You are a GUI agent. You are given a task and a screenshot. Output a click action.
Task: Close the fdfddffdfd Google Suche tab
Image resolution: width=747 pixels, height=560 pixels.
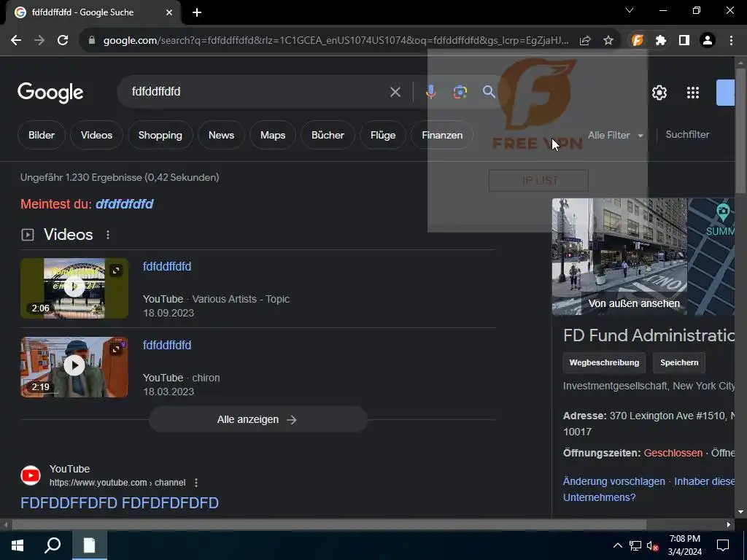(x=169, y=12)
